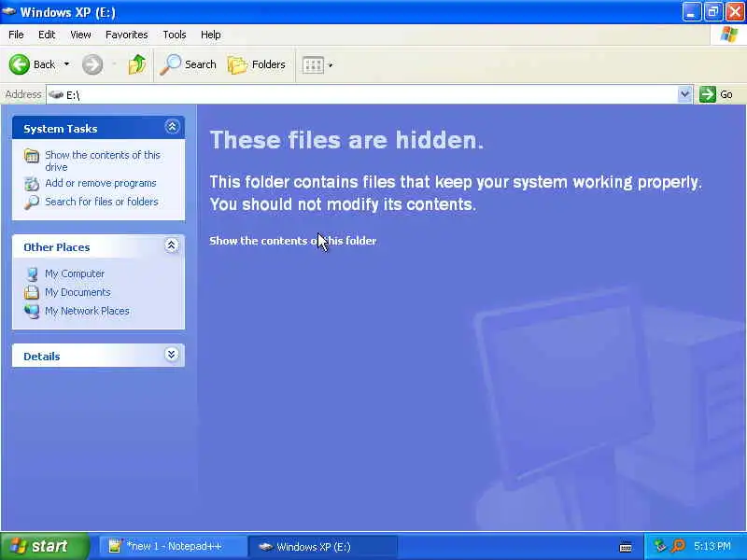Screen dimensions: 747x560
Task: Click the drive contents icon in System Tasks
Action: [x=32, y=156]
